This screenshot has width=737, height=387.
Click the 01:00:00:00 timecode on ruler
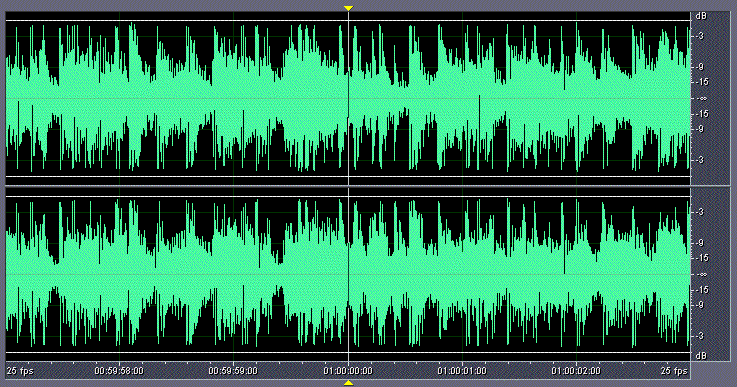point(348,371)
